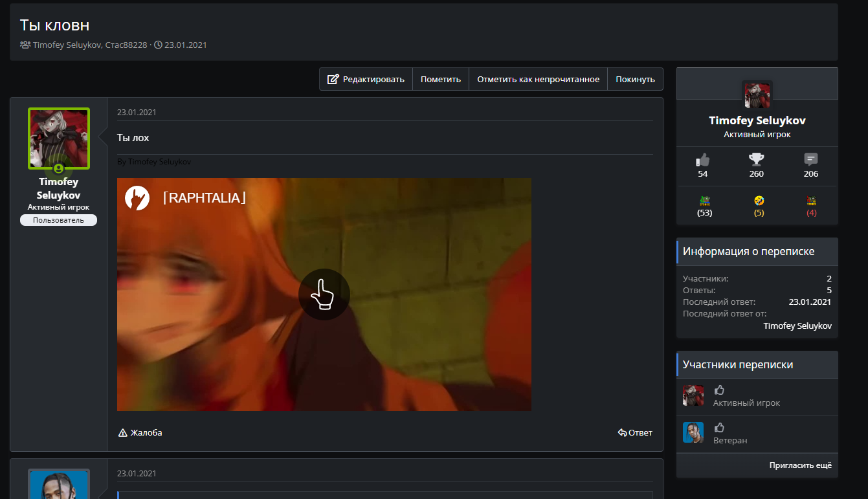Click the message bubble icon above 206
Viewport: 868px width, 499px height.
click(810, 159)
